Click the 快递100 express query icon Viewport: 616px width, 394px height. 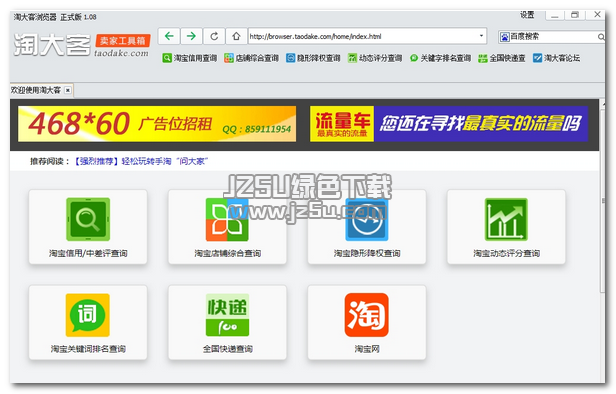point(227,315)
